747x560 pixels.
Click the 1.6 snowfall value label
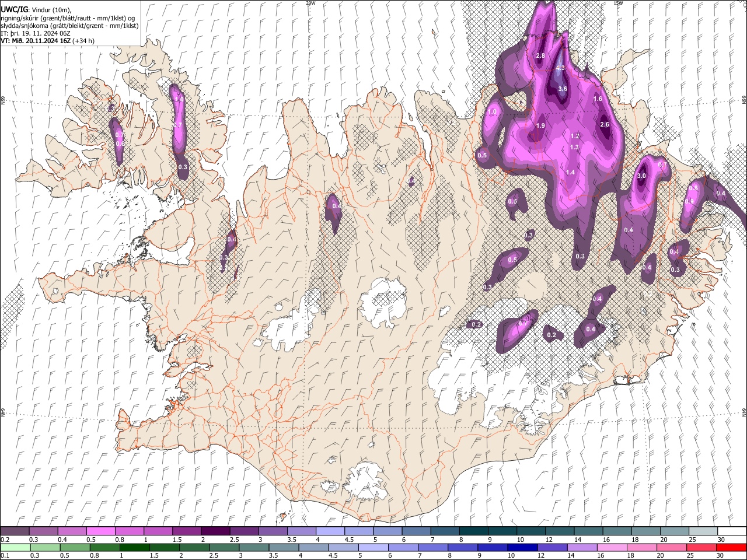(598, 99)
